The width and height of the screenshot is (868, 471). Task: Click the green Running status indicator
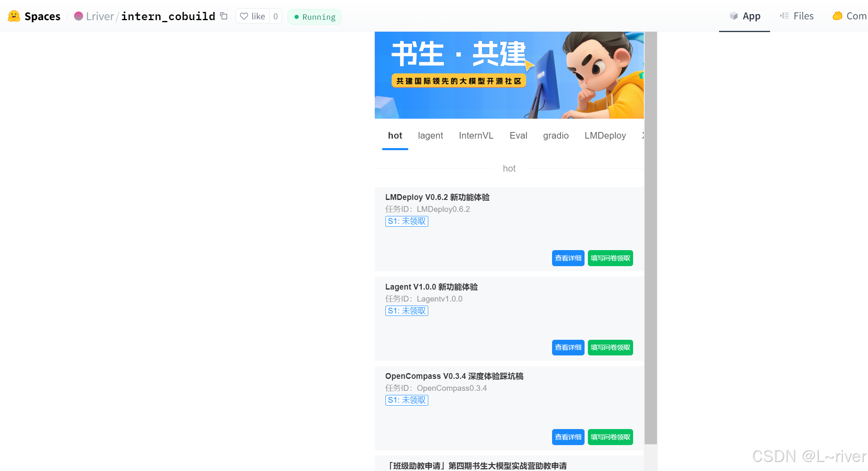coord(315,17)
